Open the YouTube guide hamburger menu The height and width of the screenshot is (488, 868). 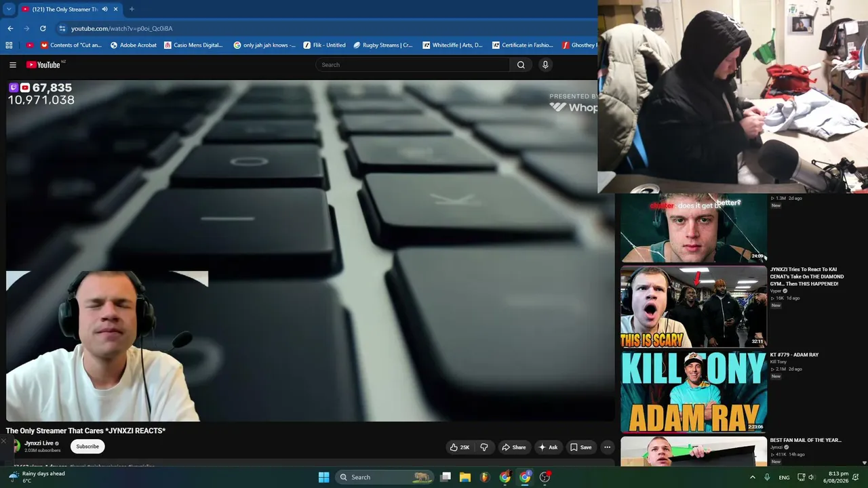[x=13, y=65]
